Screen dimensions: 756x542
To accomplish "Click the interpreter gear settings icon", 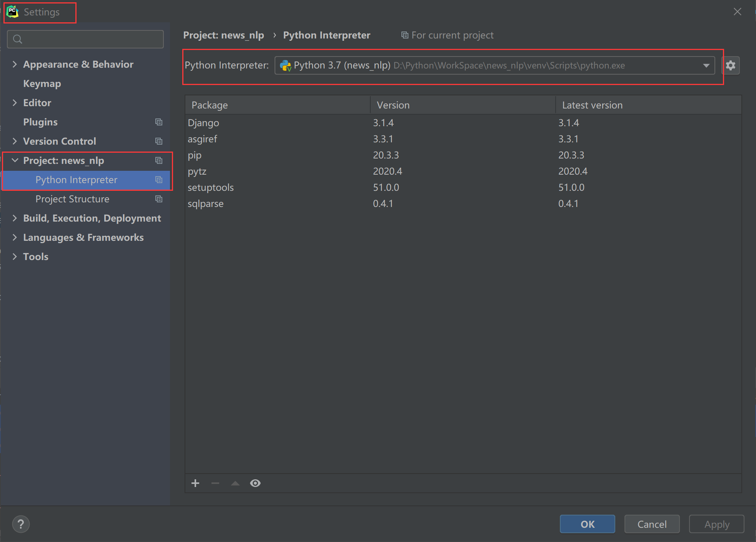I will click(x=730, y=65).
